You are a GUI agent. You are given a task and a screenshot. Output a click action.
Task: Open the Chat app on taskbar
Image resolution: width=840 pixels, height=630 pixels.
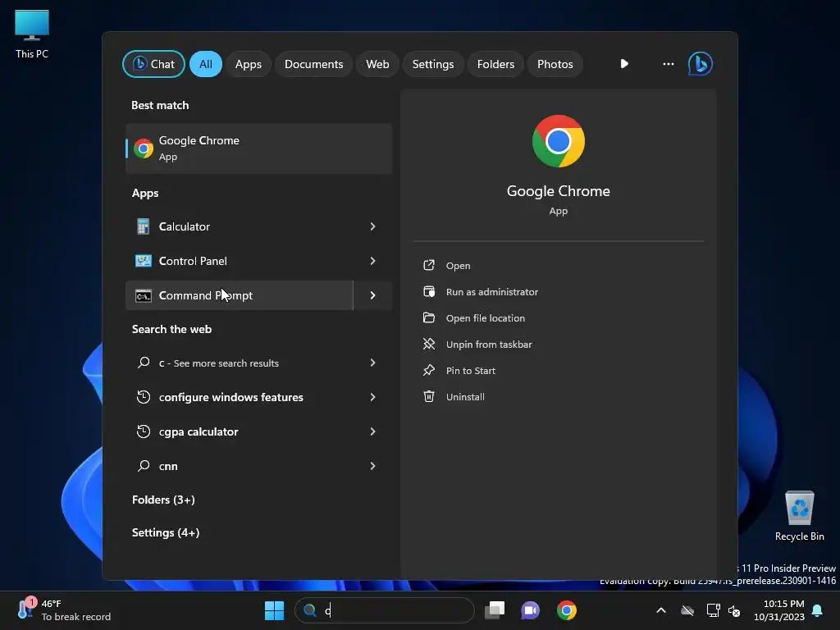[x=531, y=610]
